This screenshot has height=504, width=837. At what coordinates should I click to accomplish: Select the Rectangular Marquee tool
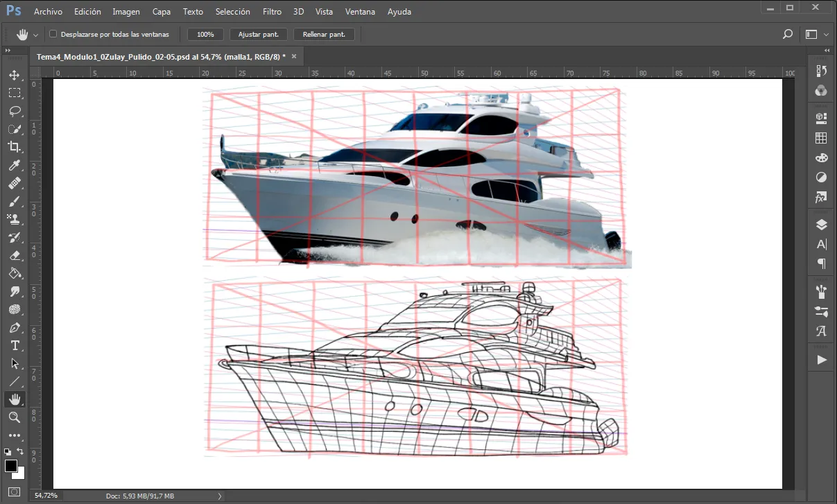coord(15,93)
